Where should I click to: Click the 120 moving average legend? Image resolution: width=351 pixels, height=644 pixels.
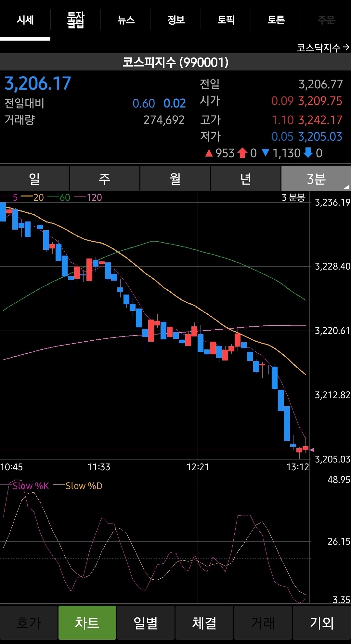coord(88,197)
